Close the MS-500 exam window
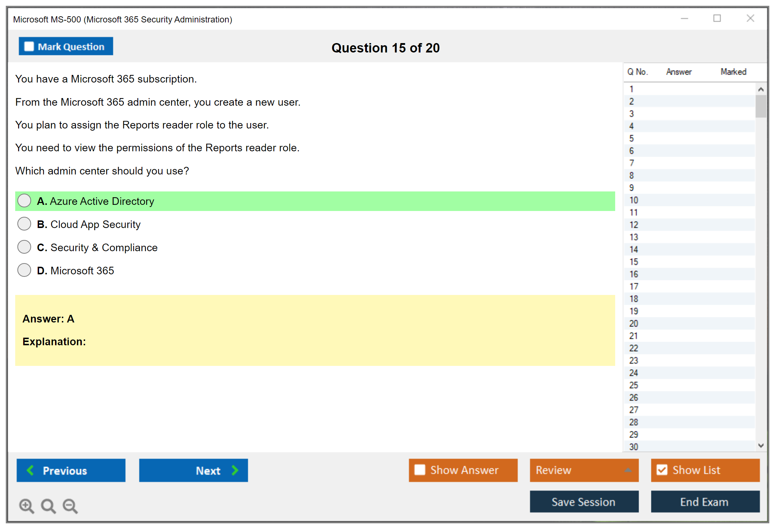 (750, 18)
